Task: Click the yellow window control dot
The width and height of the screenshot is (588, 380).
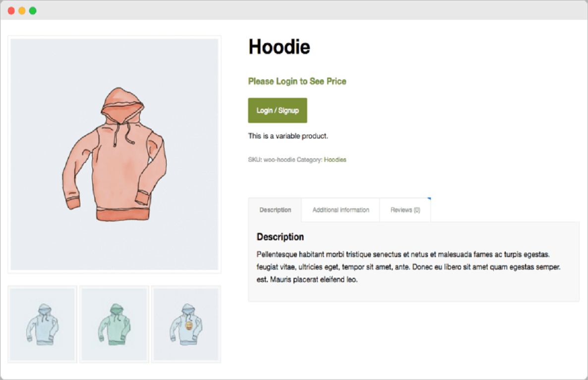Action: pyautogui.click(x=21, y=10)
